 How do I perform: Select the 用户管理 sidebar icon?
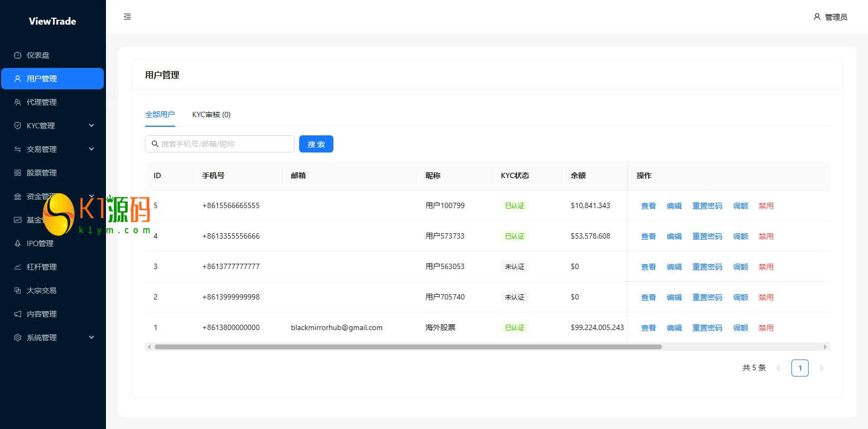pyautogui.click(x=18, y=79)
